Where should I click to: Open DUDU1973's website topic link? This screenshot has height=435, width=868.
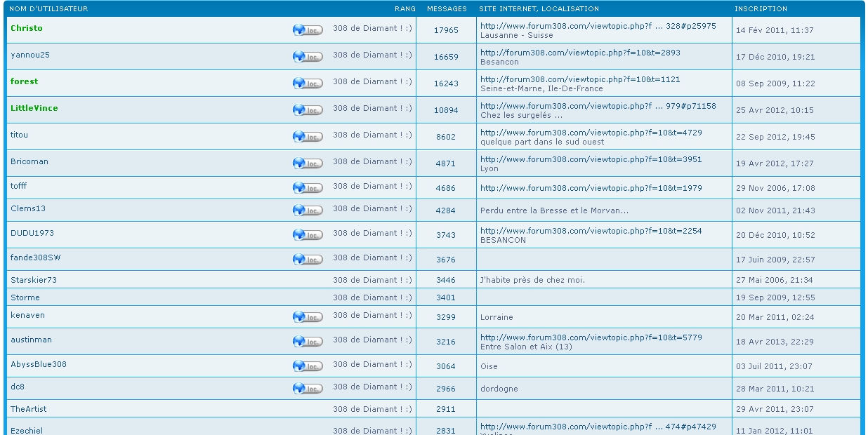click(x=591, y=231)
